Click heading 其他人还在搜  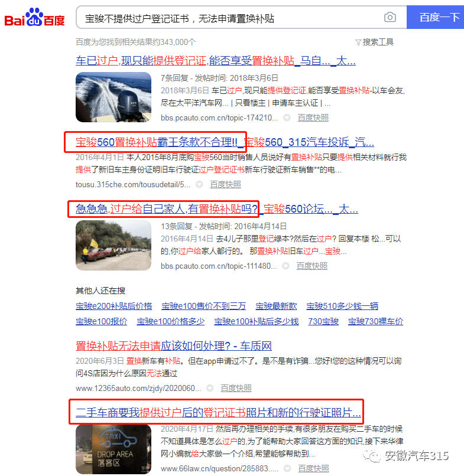point(100,291)
